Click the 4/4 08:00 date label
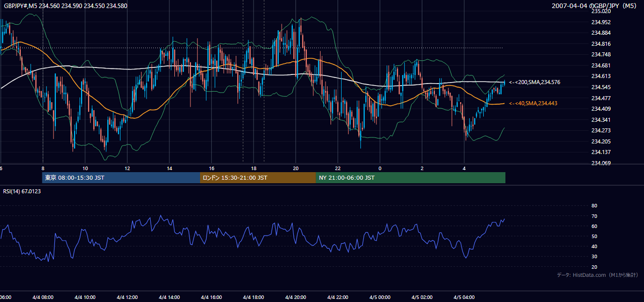This screenshot has height=302, width=644. [x=43, y=297]
